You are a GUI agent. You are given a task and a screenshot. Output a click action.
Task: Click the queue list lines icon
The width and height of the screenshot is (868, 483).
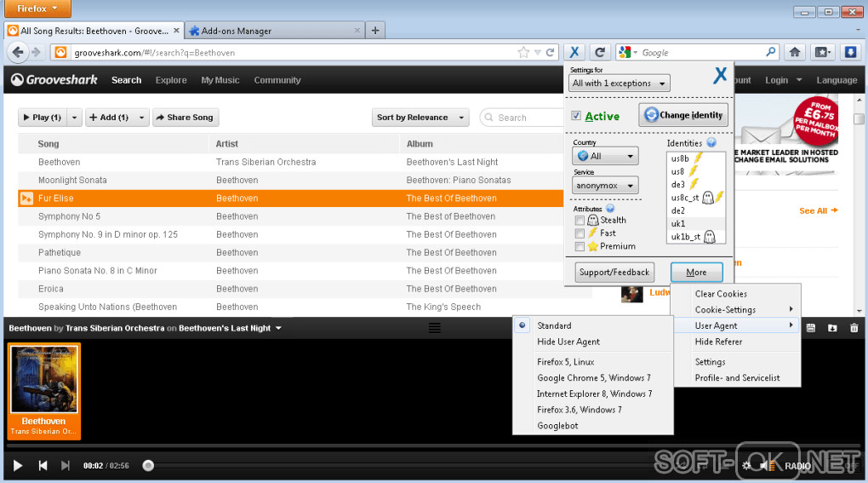(435, 328)
